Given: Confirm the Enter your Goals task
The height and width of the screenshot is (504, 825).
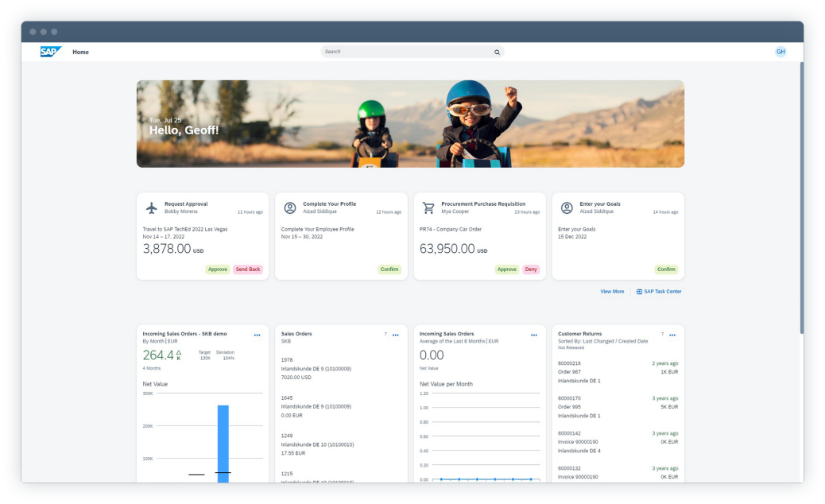Looking at the screenshot, I should click(x=666, y=269).
